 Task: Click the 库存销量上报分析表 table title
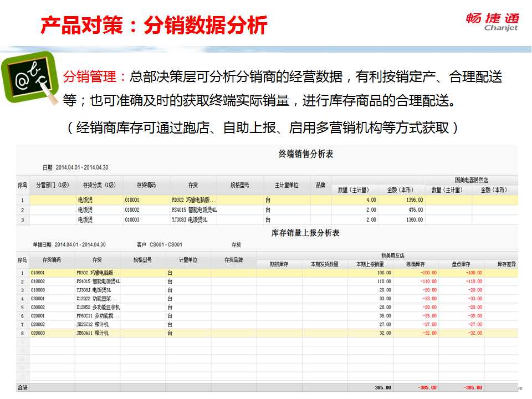click(305, 233)
